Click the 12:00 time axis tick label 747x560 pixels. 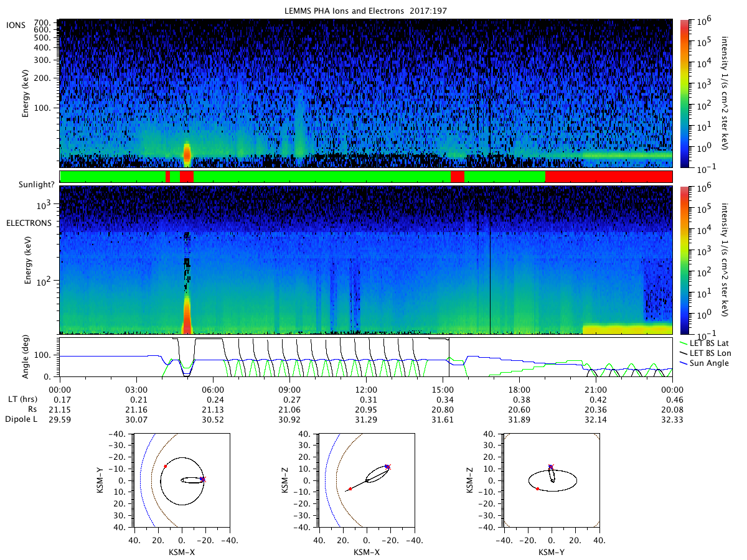[366, 387]
